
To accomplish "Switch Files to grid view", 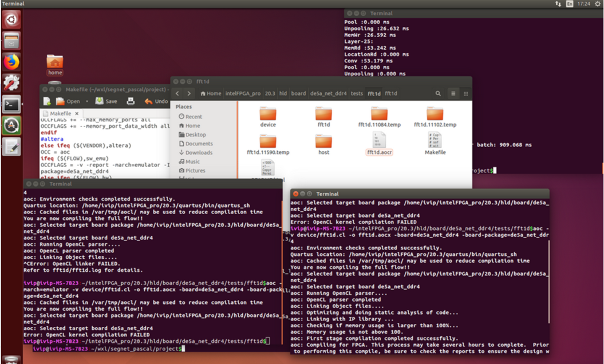I will 465,93.
